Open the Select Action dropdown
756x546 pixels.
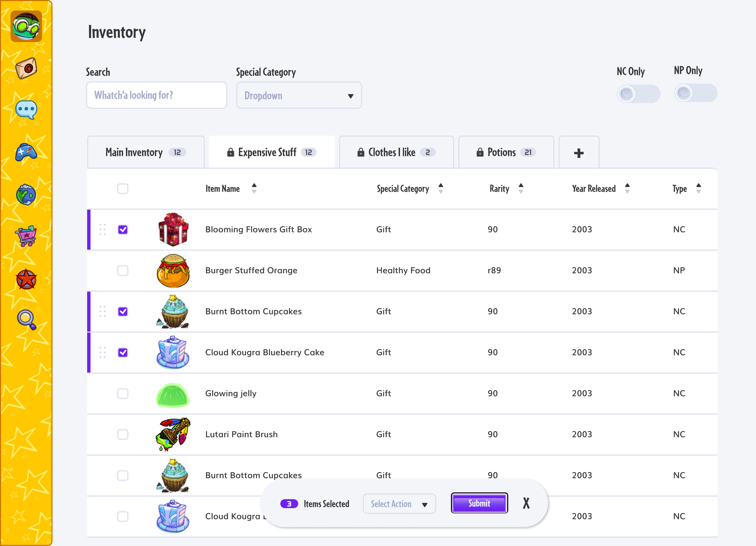pos(399,504)
